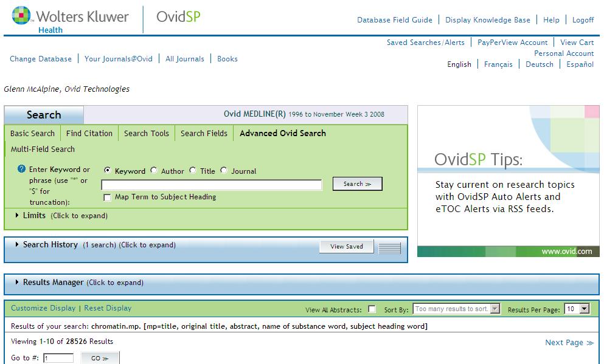
Task: Open the Sort By dropdown
Action: pyautogui.click(x=456, y=309)
